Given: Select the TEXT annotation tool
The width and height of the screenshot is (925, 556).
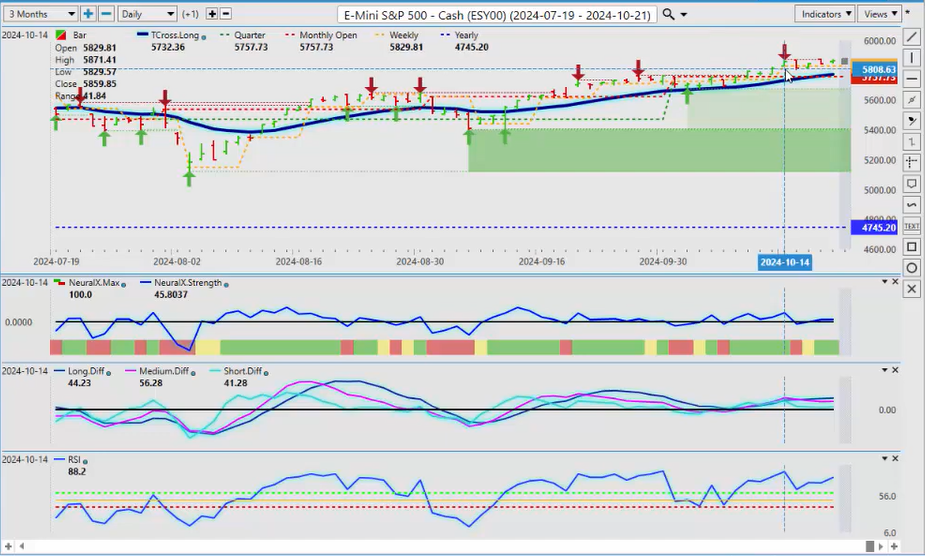Looking at the screenshot, I should (911, 226).
